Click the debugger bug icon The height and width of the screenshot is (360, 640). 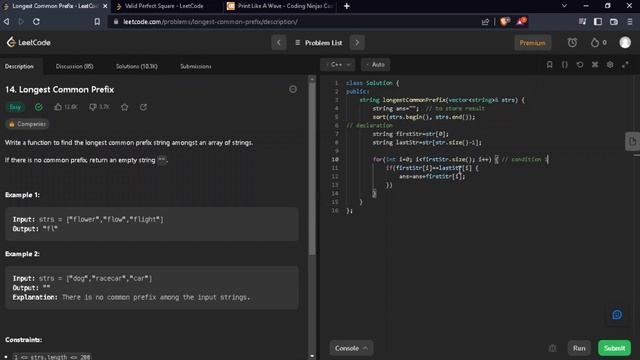pos(552,348)
